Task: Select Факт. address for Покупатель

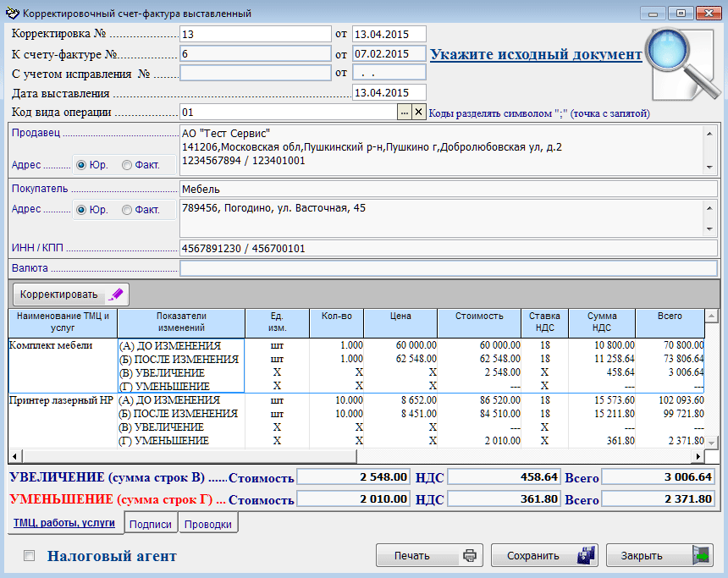Action: pos(127,210)
